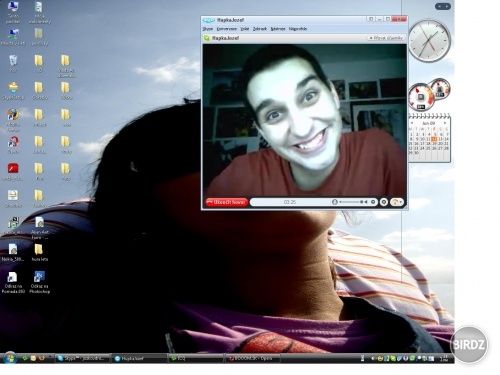Open the Nápověda menu
The height and width of the screenshot is (375, 500).
(298, 29)
